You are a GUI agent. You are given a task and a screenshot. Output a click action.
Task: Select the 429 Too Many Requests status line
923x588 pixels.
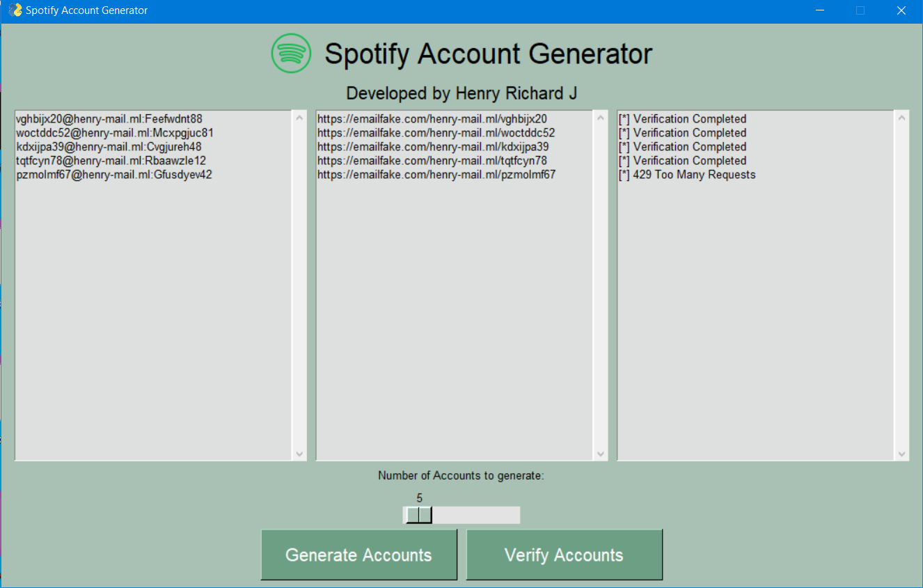point(686,174)
